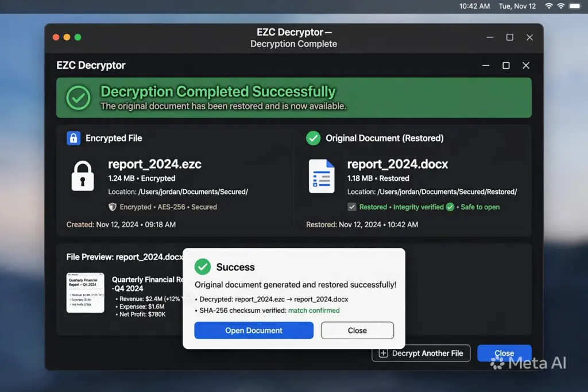The width and height of the screenshot is (588, 392).
Task: Select the large white padlock file icon
Action: point(83,176)
